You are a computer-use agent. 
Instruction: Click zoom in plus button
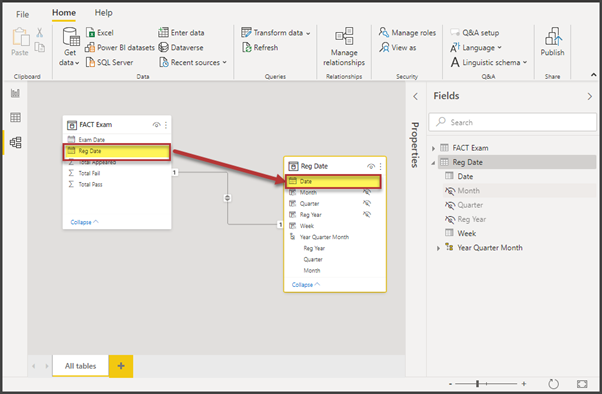524,384
